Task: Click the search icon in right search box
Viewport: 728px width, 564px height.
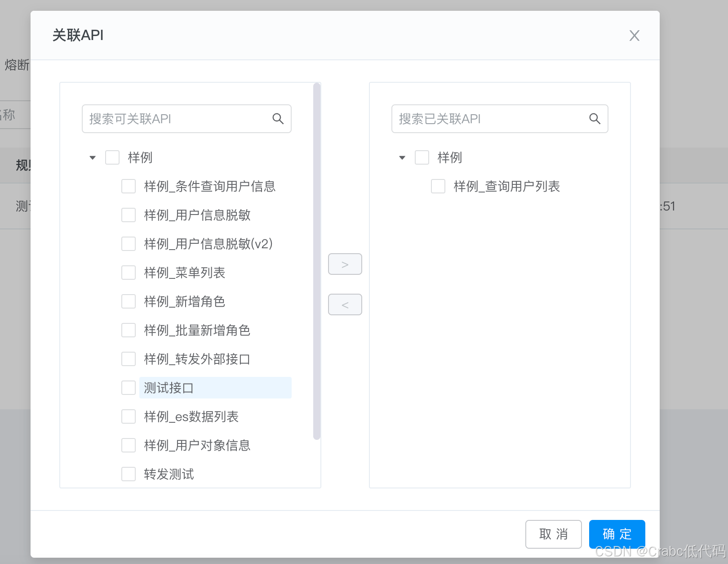Action: point(595,119)
